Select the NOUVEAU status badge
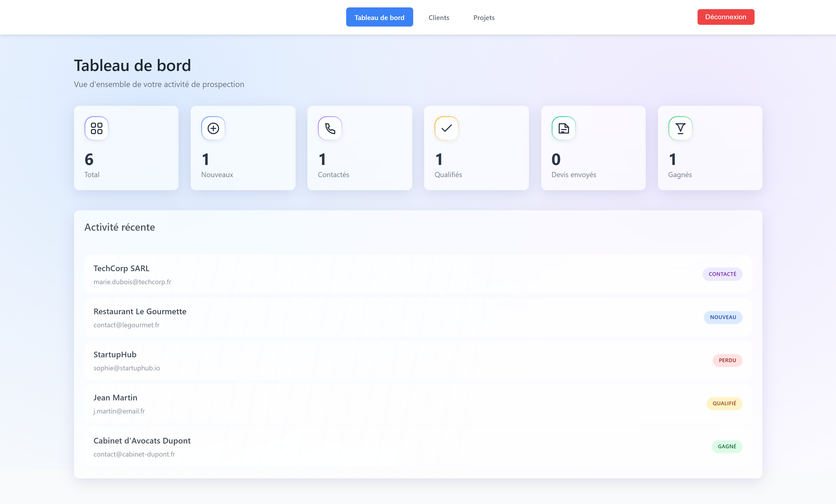The width and height of the screenshot is (836, 504). tap(723, 317)
